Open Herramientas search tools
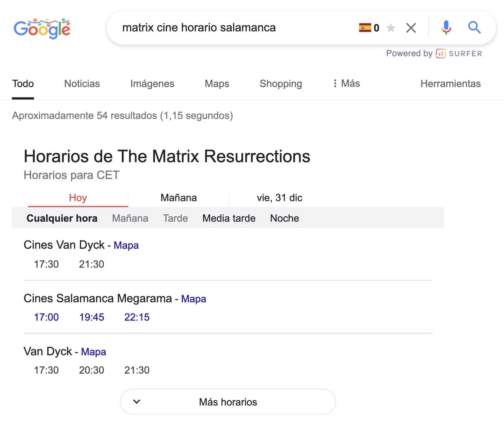The width and height of the screenshot is (504, 425). pyautogui.click(x=451, y=84)
